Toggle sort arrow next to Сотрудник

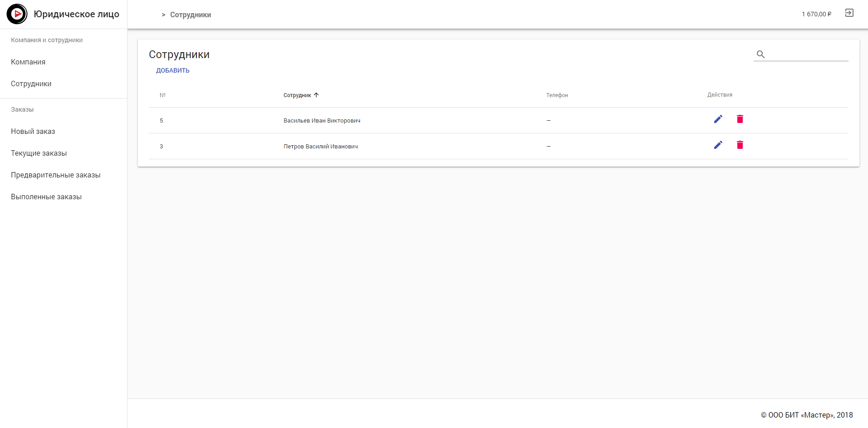[316, 95]
